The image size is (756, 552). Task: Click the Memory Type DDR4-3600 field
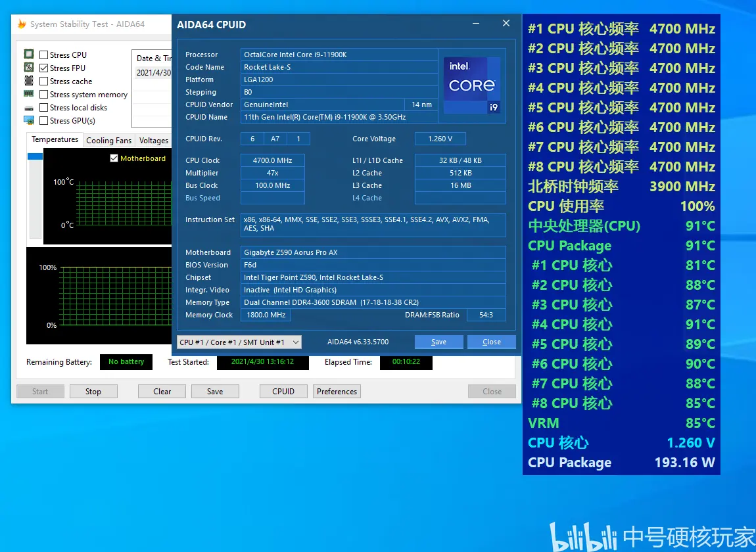pyautogui.click(x=373, y=303)
